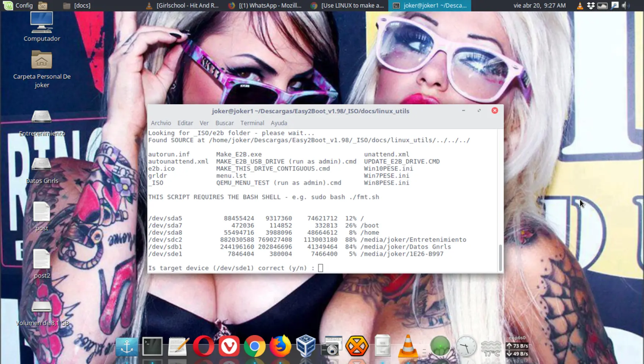Click the /media/joker/Datos Gnrls path

click(406, 247)
